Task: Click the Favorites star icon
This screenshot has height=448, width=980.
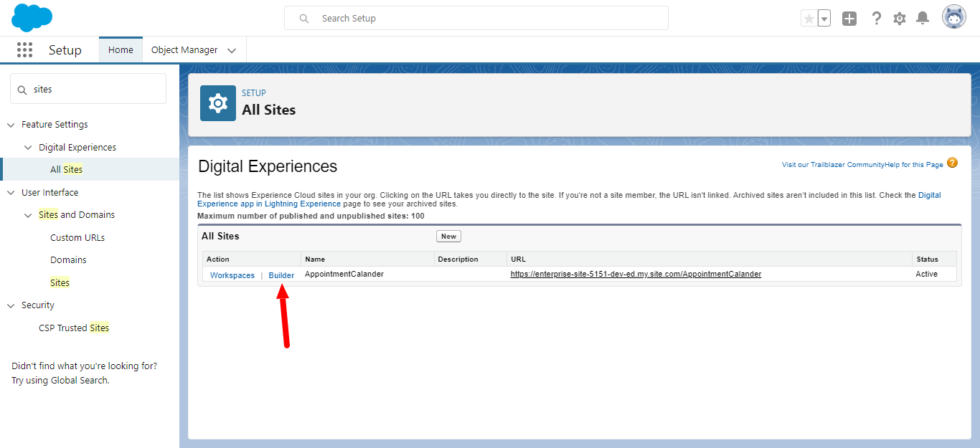Action: tap(809, 19)
